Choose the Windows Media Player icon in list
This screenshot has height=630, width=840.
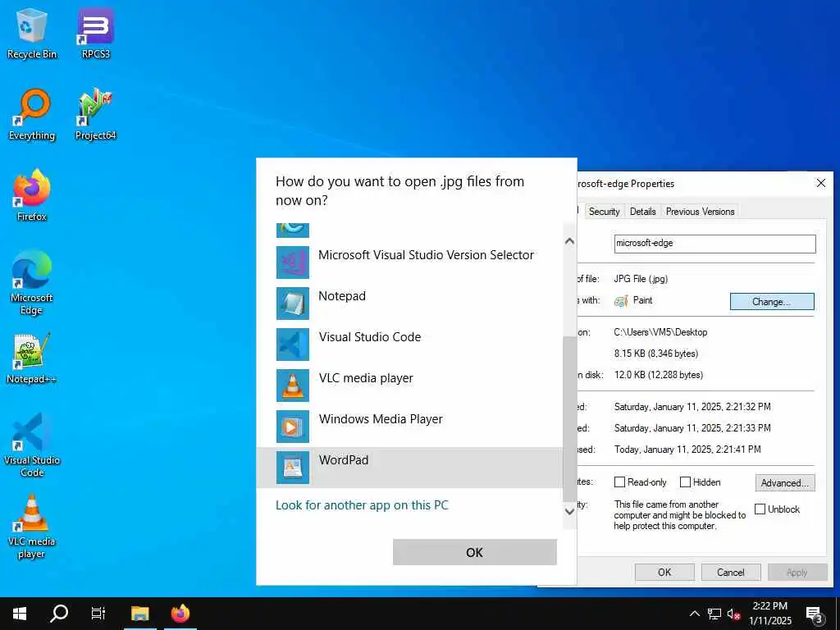[293, 427]
